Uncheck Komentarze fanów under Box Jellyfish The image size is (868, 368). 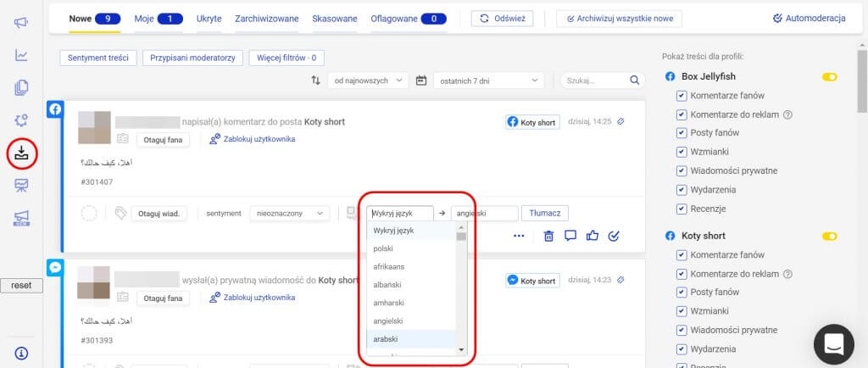[x=682, y=96]
